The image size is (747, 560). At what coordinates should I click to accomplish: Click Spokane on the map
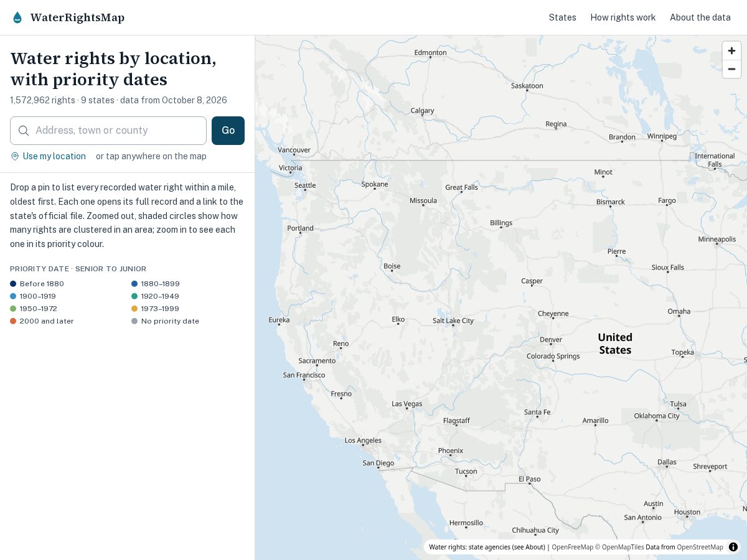click(x=375, y=184)
